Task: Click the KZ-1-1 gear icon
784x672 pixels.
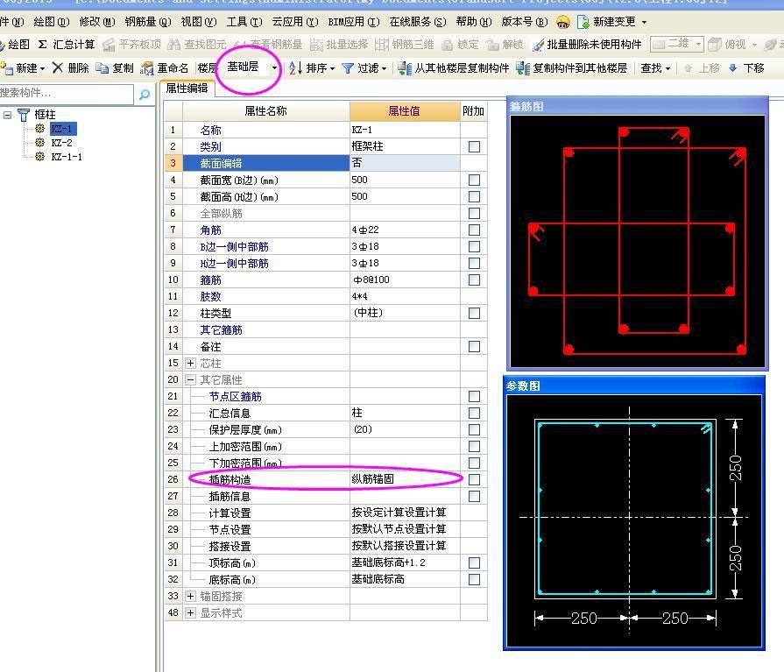Action: [40, 157]
